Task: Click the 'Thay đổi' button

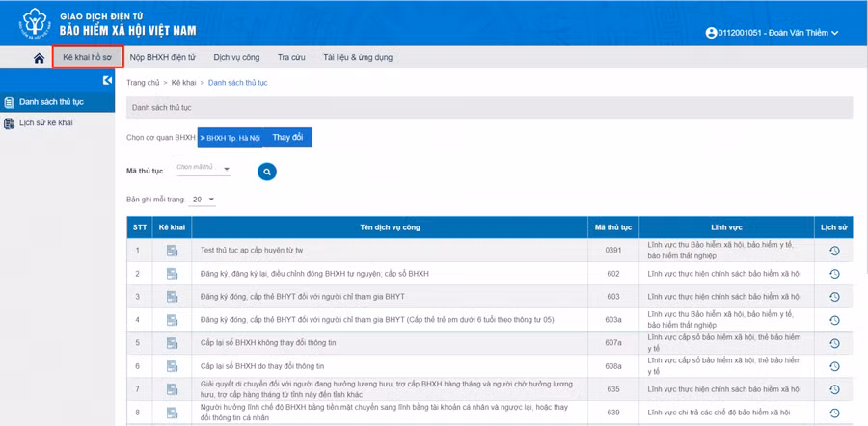Action: click(x=287, y=138)
